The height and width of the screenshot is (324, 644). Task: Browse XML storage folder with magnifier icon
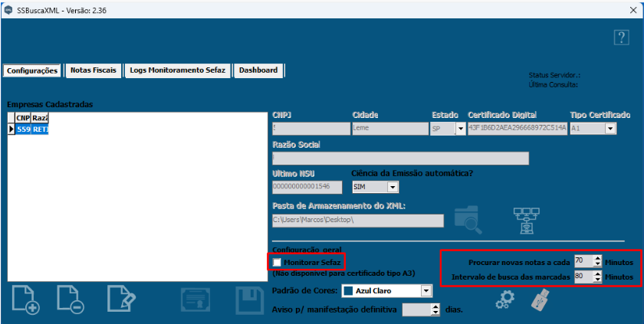tap(468, 219)
